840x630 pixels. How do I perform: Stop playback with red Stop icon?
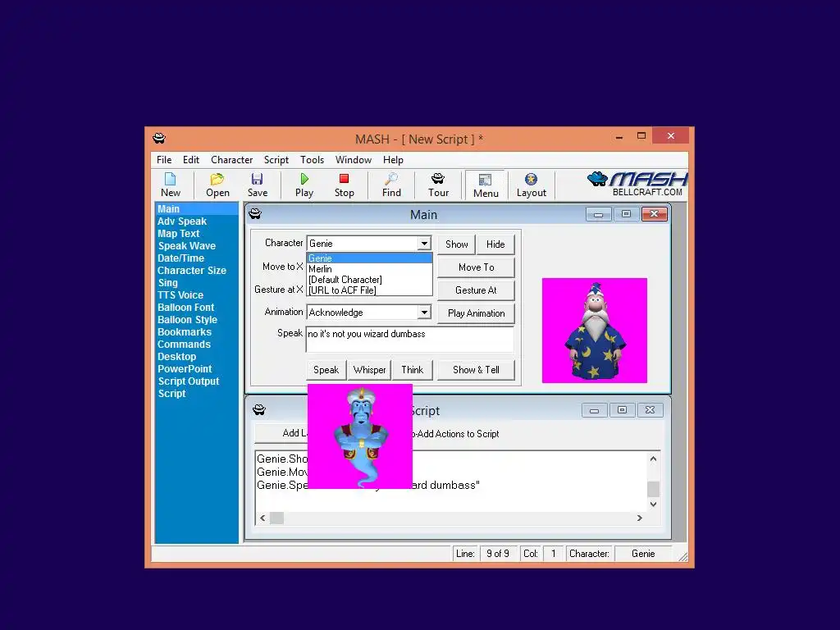[344, 185]
